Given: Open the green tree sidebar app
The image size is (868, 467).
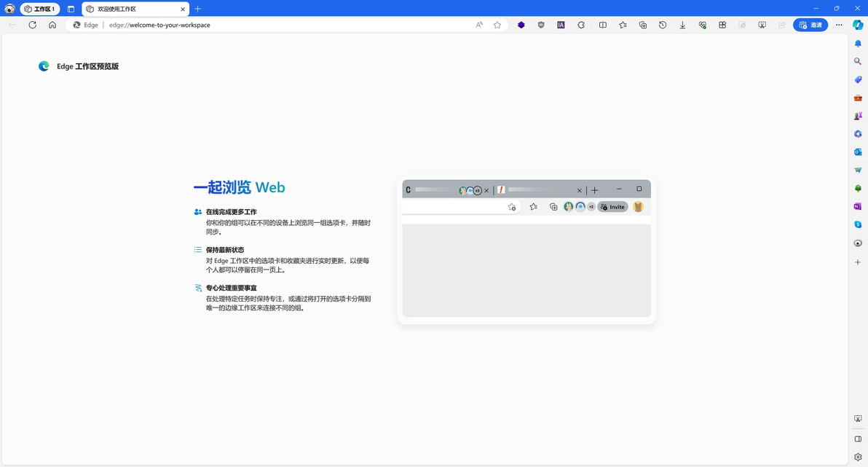Looking at the screenshot, I should [858, 189].
